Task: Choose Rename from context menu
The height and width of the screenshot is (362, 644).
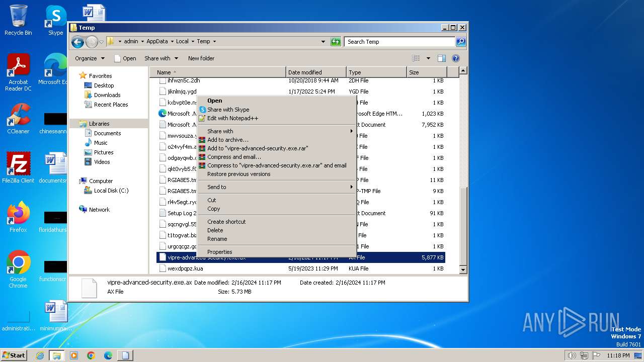Action: pyautogui.click(x=276, y=239)
